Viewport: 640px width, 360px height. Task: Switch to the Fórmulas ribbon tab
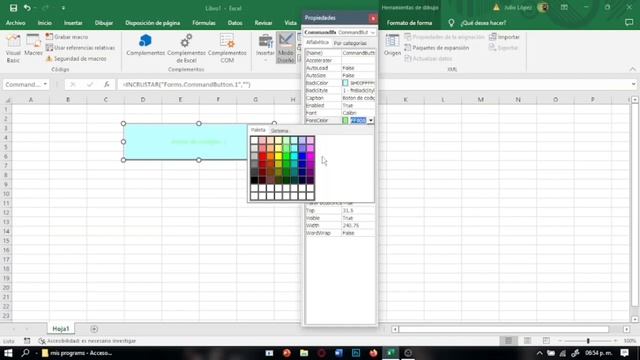click(x=204, y=23)
